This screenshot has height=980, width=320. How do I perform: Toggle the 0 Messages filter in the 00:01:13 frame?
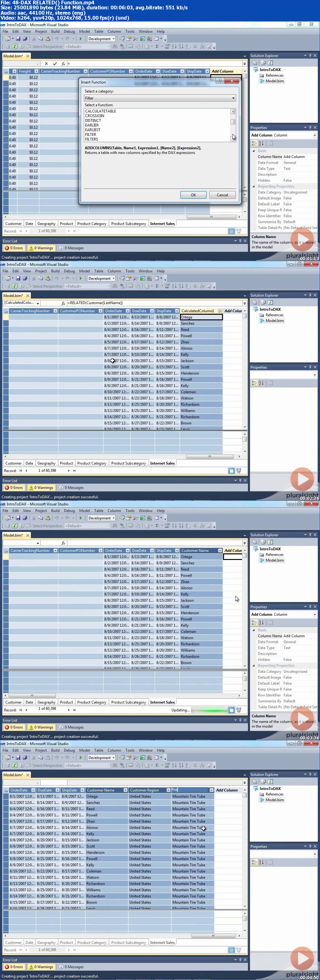point(71,248)
